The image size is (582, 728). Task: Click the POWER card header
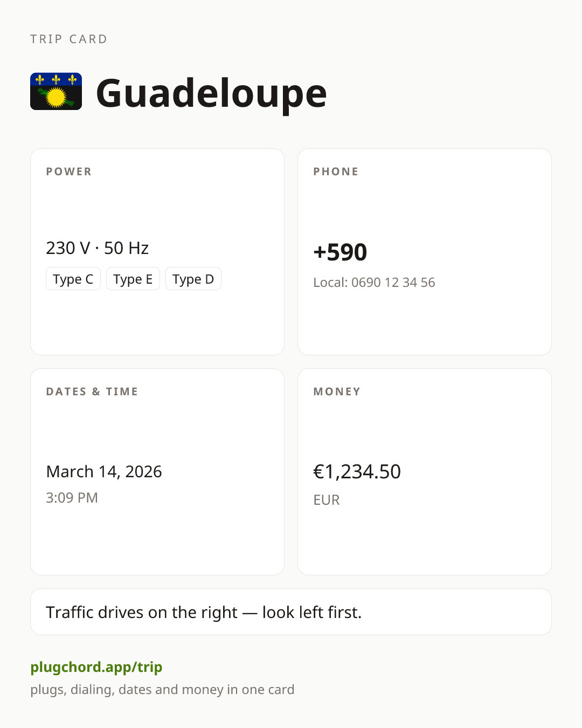(x=69, y=171)
